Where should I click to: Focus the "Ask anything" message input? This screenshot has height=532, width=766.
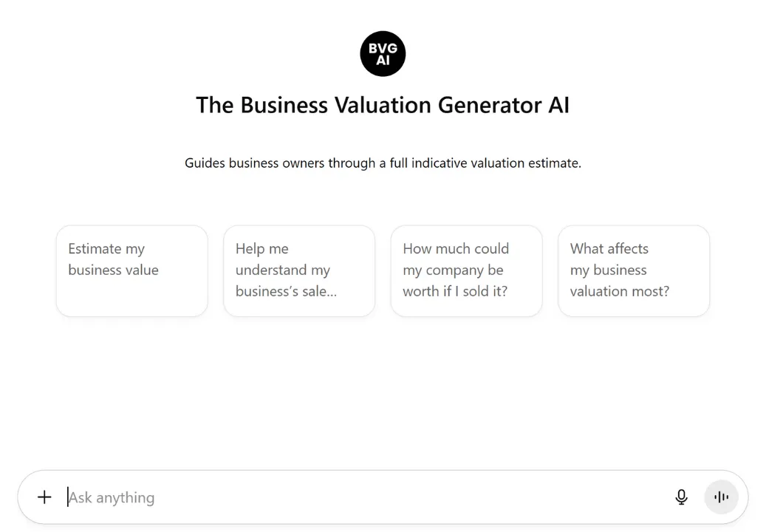point(362,497)
